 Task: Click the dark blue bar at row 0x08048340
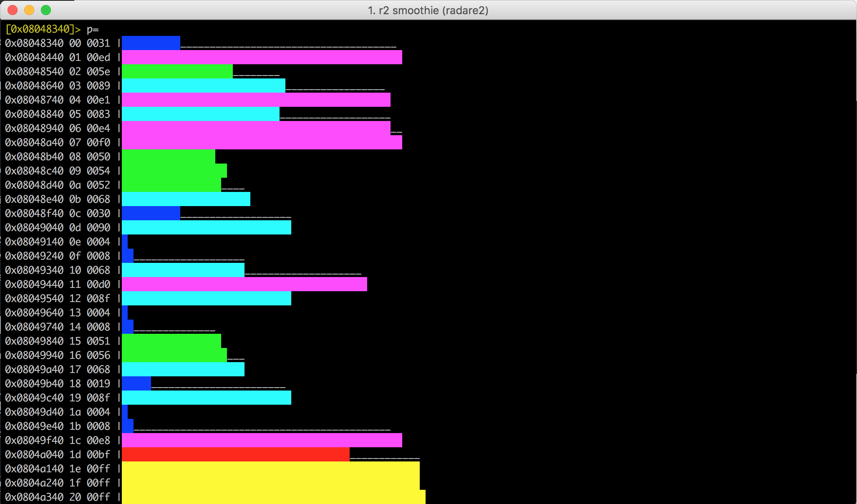pyautogui.click(x=151, y=43)
